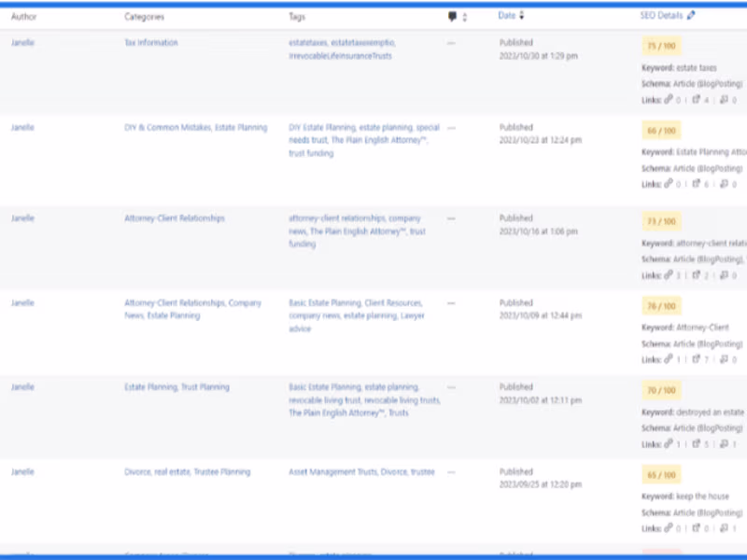This screenshot has width=747, height=560.
Task: Click 'Keyword: keep the house' text
Action: click(685, 497)
